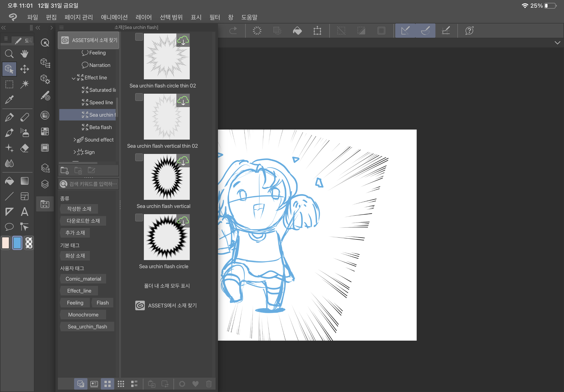Select the Balloon tool
564x392 pixels.
[9, 226]
